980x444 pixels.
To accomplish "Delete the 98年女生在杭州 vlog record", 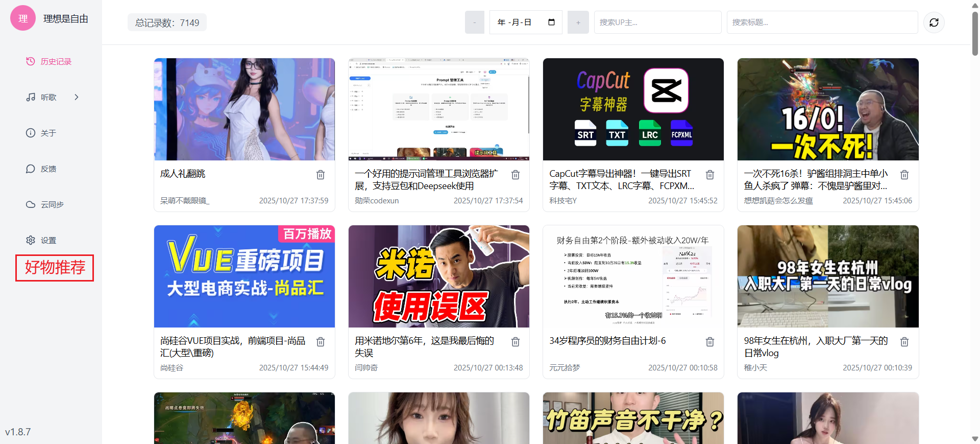I will coord(904,342).
